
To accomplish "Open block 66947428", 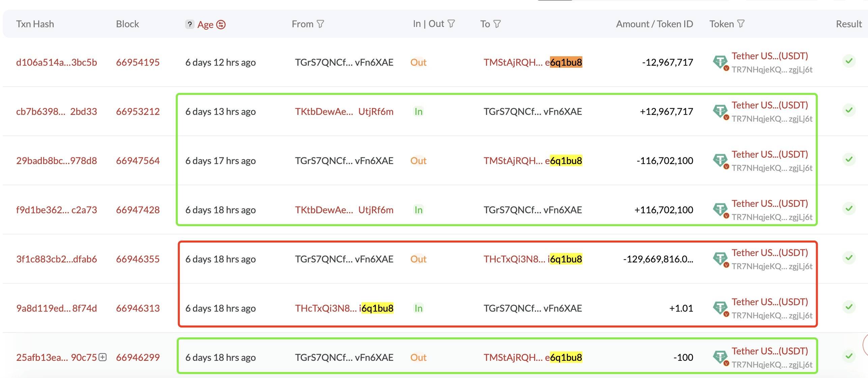I will click(138, 210).
